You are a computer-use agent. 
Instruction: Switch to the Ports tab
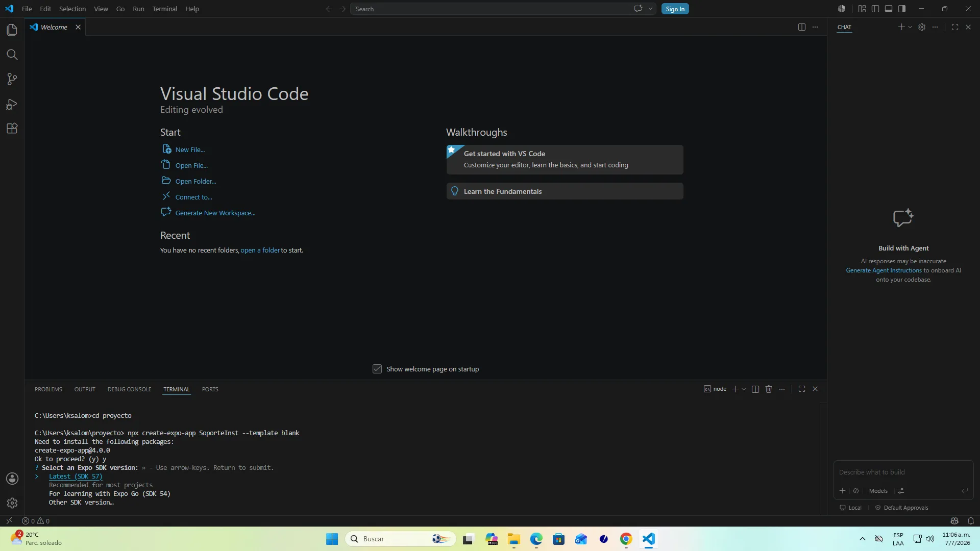pos(210,389)
